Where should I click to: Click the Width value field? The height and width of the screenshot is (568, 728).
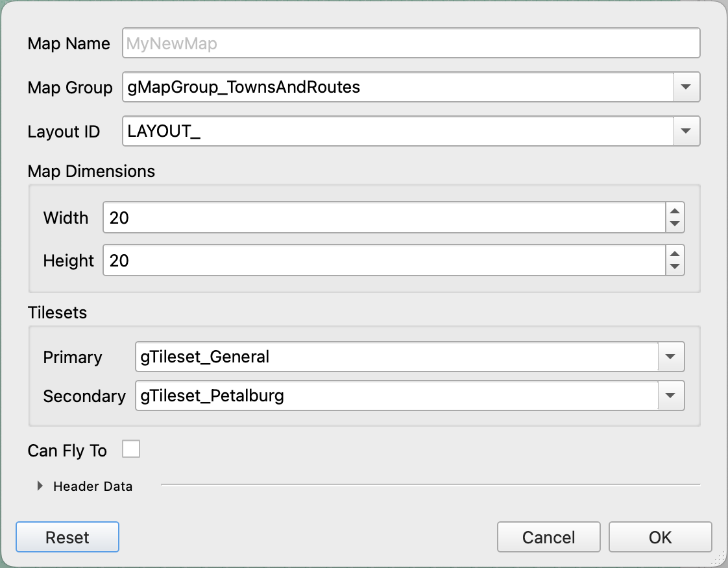click(x=383, y=218)
